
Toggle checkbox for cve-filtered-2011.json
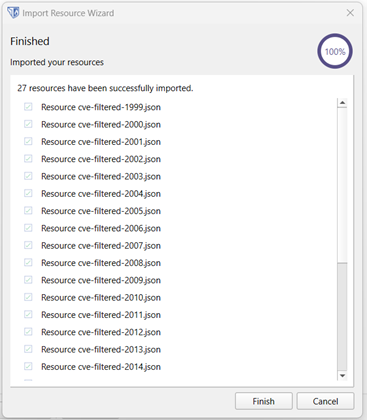(x=28, y=315)
